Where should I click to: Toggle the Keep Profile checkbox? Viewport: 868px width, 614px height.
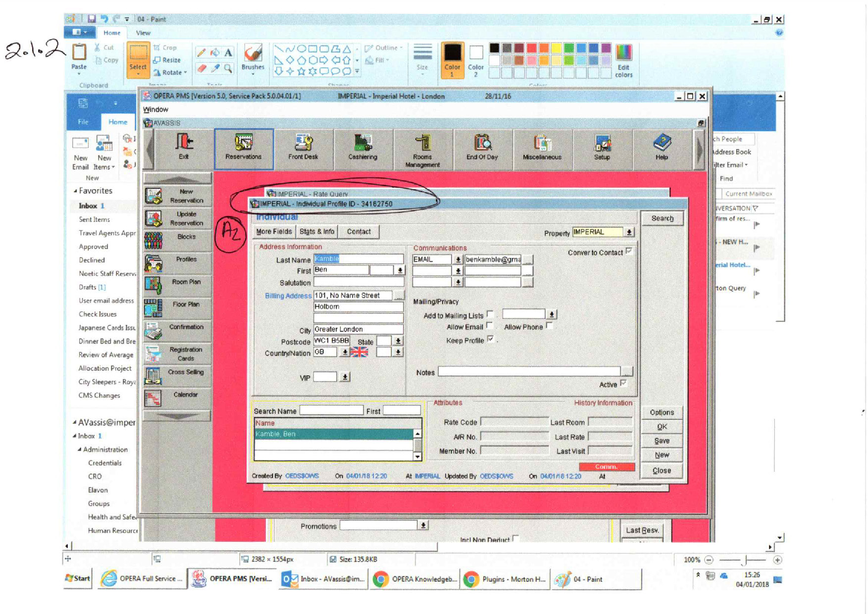pyautogui.click(x=490, y=339)
